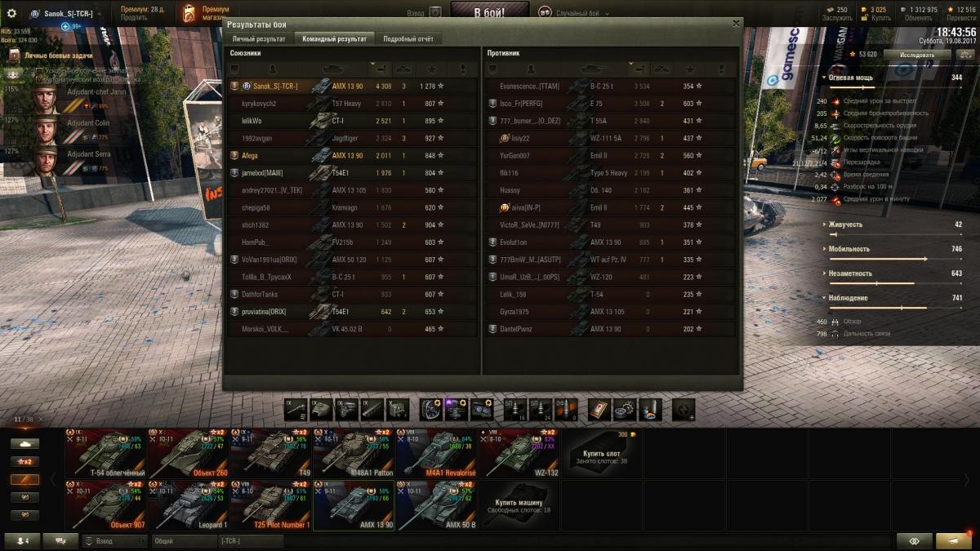
Task: Select the radio module slot
Action: [398, 408]
